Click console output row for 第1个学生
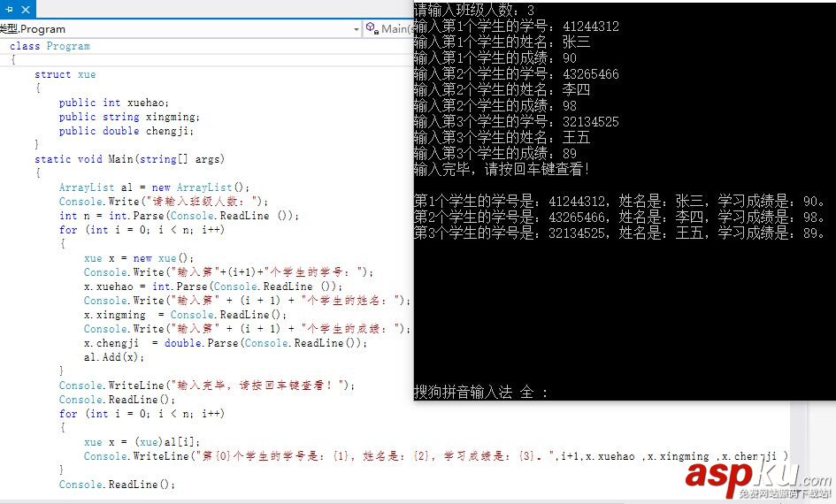Viewport: 836px width, 504px height. (x=620, y=202)
